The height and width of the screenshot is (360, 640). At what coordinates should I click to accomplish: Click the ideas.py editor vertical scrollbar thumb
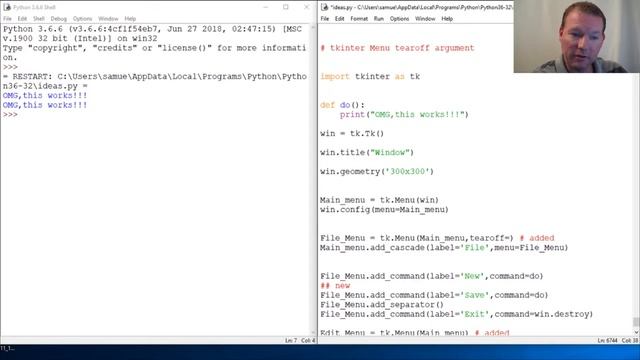click(636, 322)
